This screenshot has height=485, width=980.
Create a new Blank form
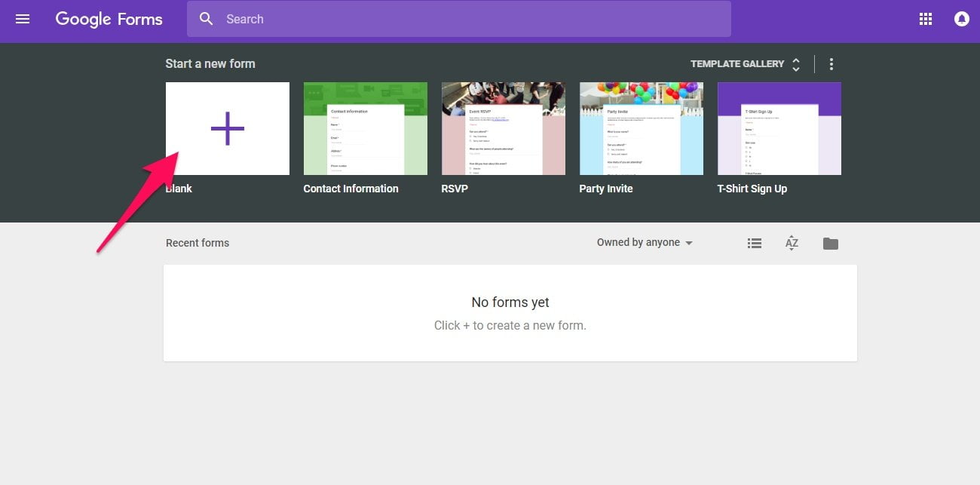coord(228,128)
